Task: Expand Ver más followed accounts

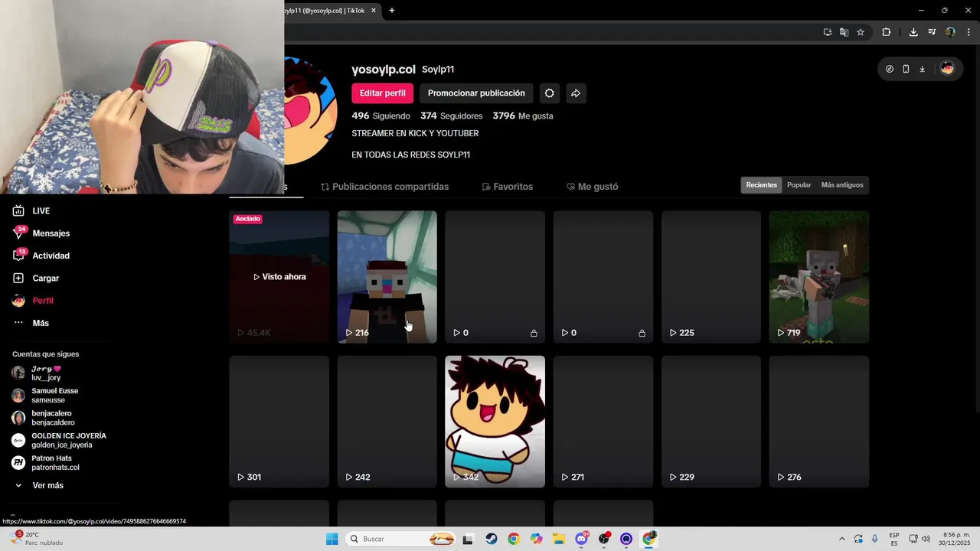Action: coord(39,485)
